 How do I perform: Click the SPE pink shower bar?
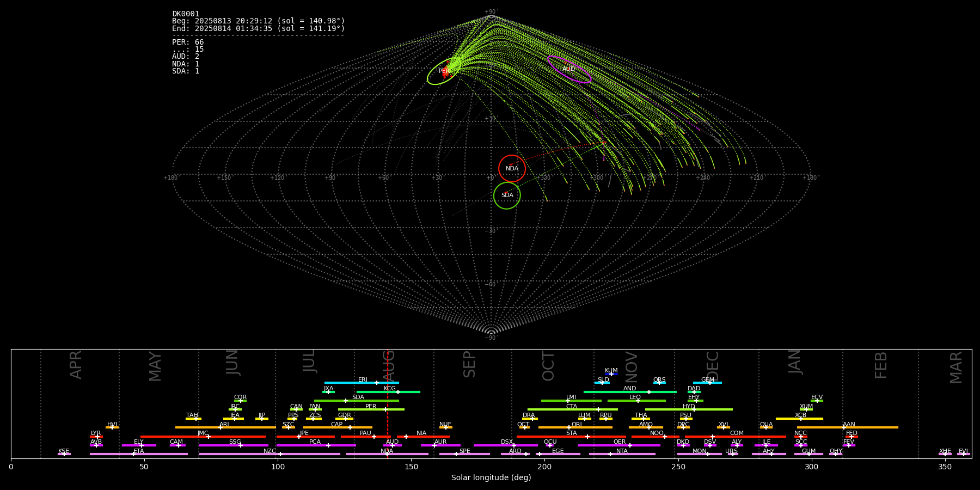464,454
